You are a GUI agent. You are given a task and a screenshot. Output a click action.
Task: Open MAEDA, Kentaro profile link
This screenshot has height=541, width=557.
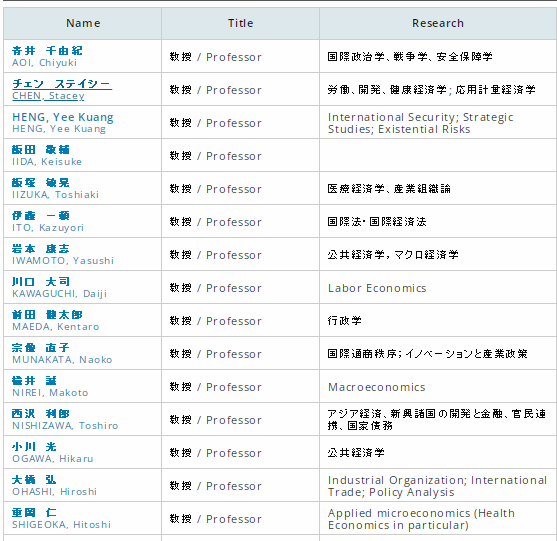coord(55,321)
